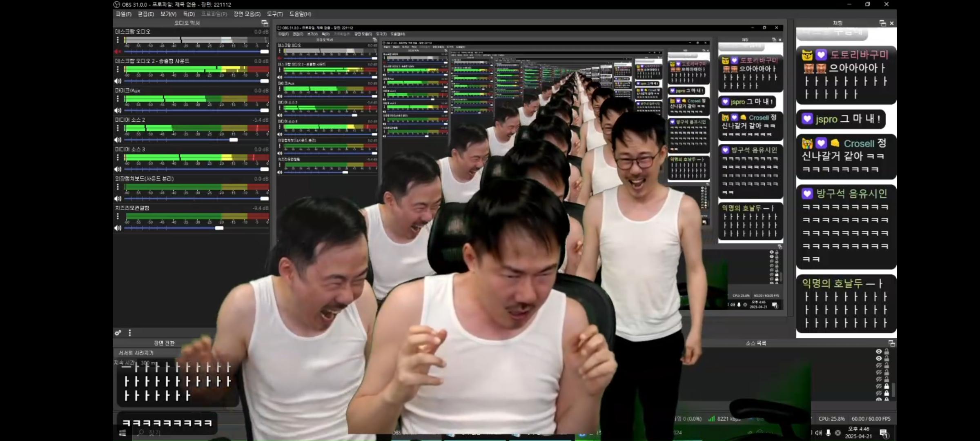Screen dimensions: 980x441
Task: Click the 치즈리모컨알림 volume slider
Action: 196,228
